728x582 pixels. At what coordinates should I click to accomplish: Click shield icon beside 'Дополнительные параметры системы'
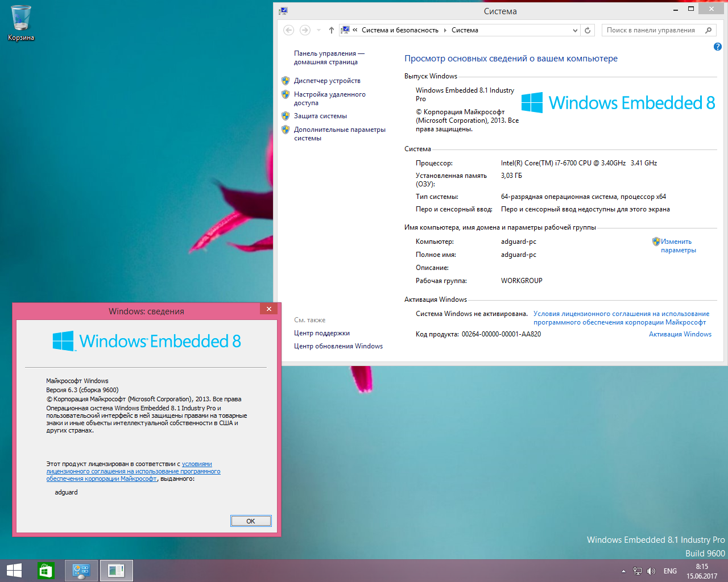pos(286,130)
